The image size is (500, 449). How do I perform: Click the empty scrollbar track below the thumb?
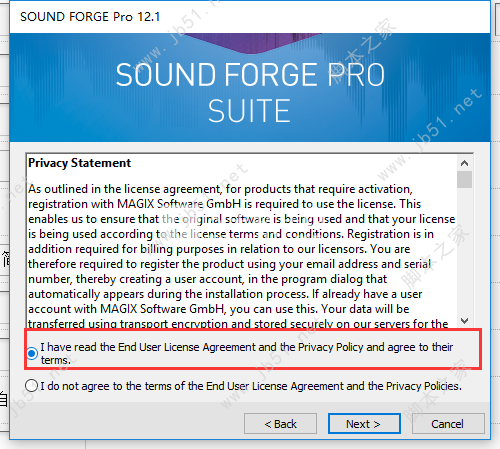point(464,251)
